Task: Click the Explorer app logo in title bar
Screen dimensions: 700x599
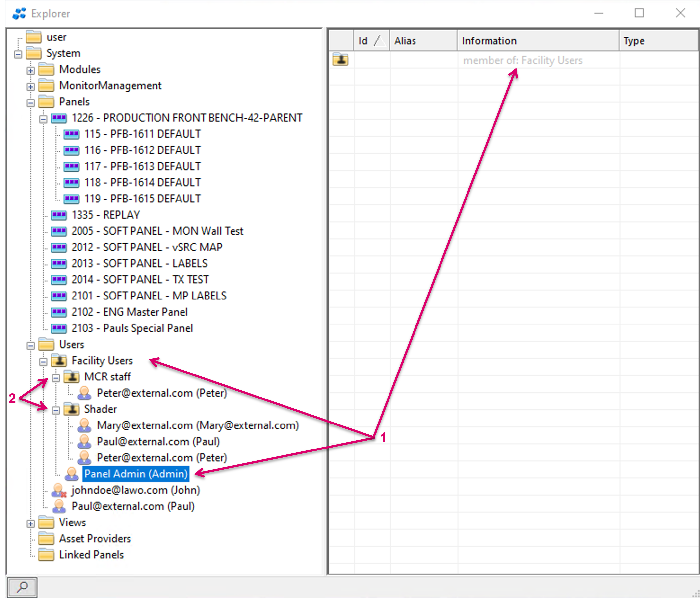Action: [19, 14]
